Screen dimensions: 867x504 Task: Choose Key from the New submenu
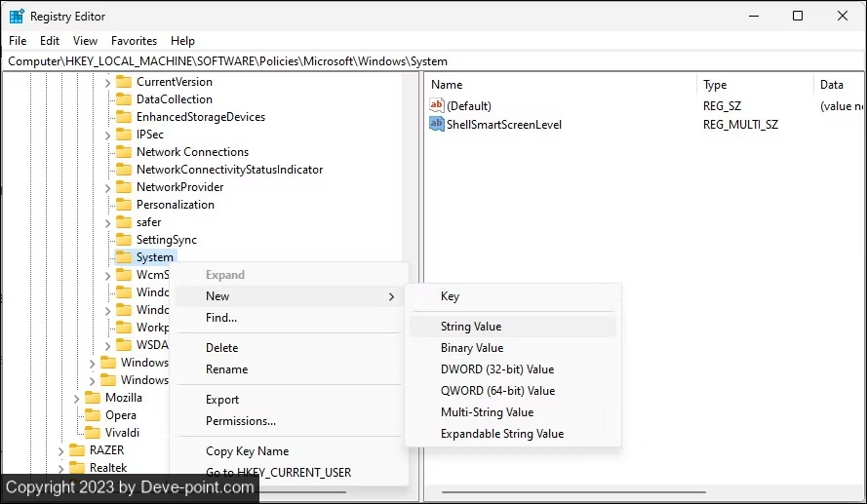tap(513, 296)
